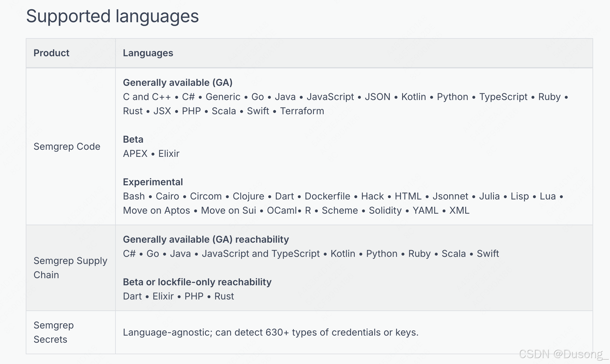Click the TypeScript language entry

503,97
